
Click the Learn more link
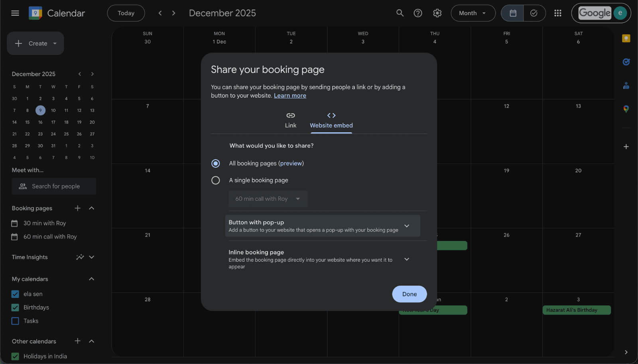coord(290,95)
